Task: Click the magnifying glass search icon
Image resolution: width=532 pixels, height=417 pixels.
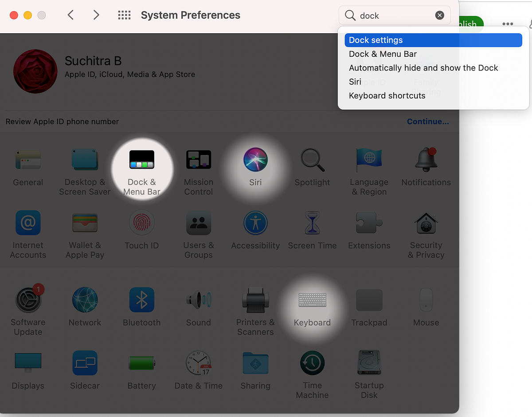Action: point(350,16)
